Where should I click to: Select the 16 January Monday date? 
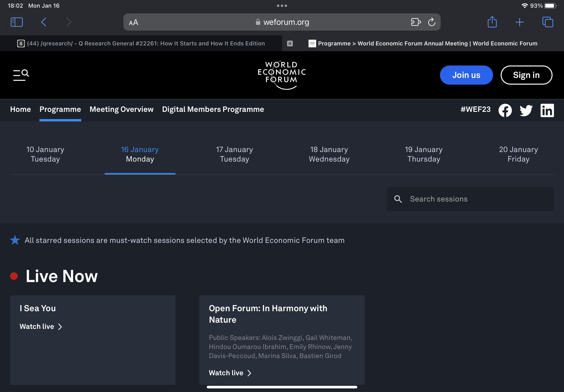[x=140, y=154]
